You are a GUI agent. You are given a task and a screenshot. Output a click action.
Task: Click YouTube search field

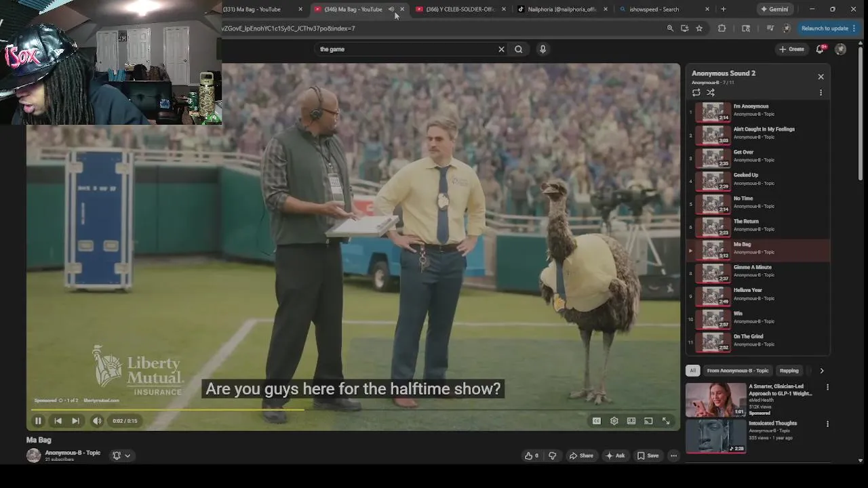[x=406, y=49]
